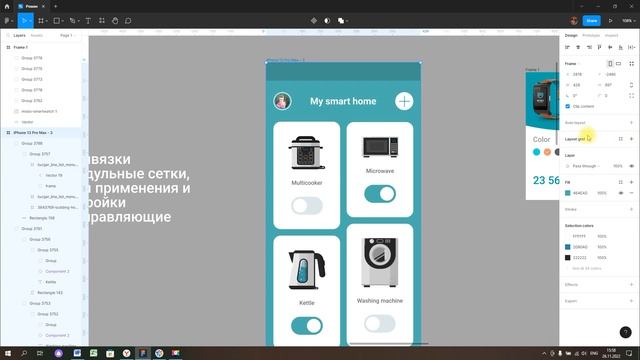Toggle constrain proportions lock
640x360 pixels.
click(x=631, y=85)
